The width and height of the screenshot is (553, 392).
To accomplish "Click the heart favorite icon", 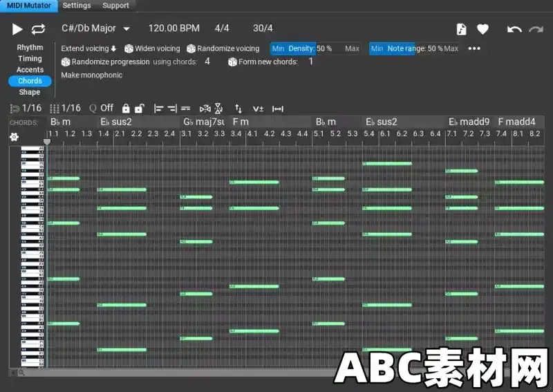I will 482,29.
